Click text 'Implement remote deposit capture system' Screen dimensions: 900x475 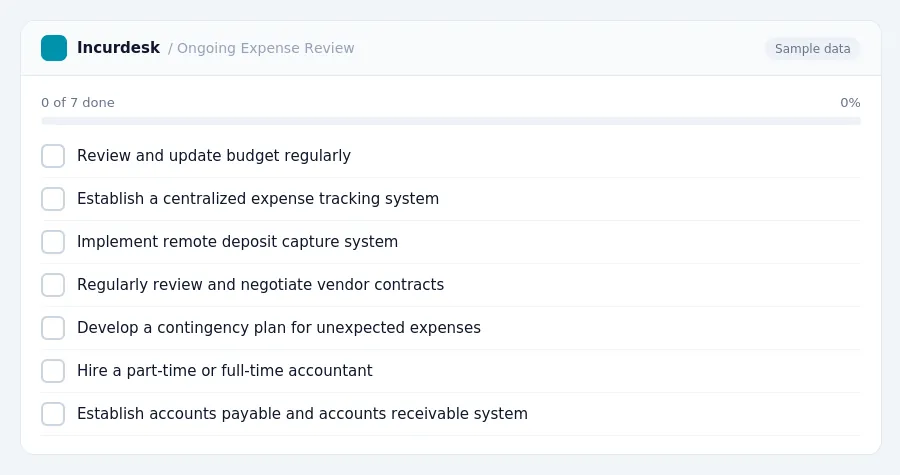(x=237, y=242)
